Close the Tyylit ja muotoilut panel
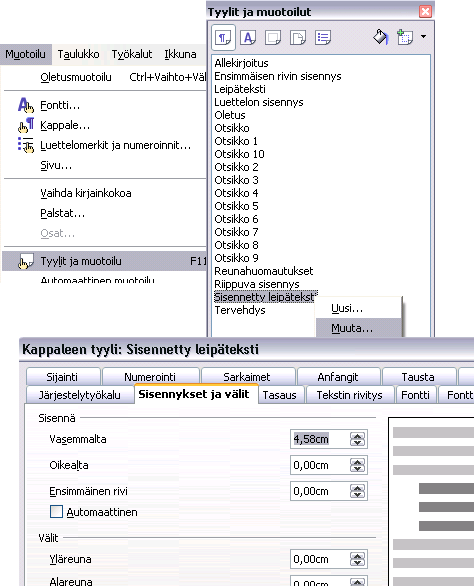This screenshot has width=476, height=588. [425, 12]
